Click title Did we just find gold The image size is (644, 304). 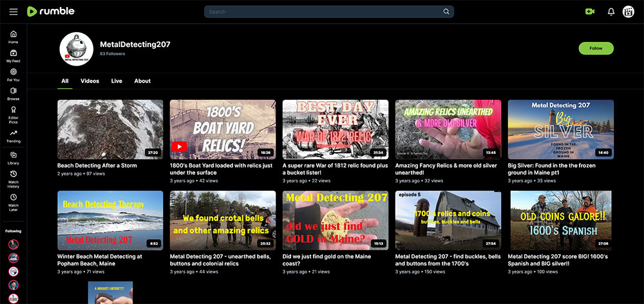tap(327, 260)
